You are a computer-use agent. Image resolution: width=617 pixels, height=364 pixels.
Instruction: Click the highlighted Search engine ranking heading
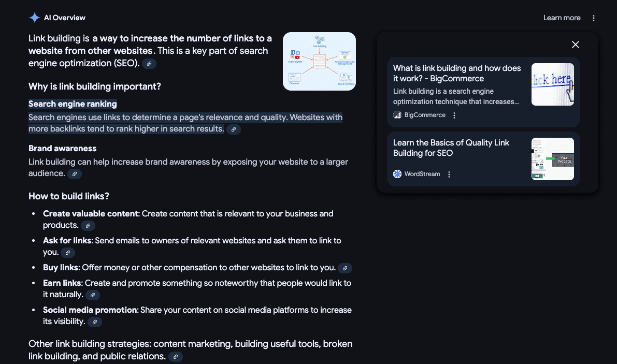coord(73,104)
